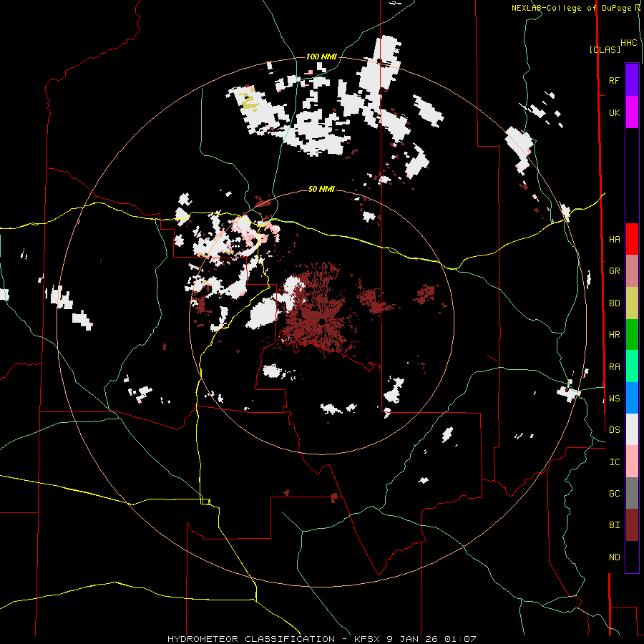Click the HA red legend swatch
The width and height of the screenshot is (644, 644).
click(632, 239)
